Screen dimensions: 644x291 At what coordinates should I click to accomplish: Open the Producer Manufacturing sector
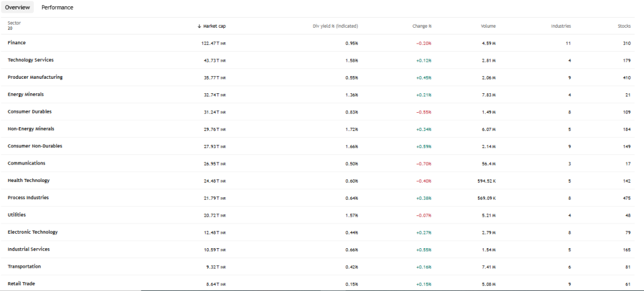pyautogui.click(x=35, y=77)
